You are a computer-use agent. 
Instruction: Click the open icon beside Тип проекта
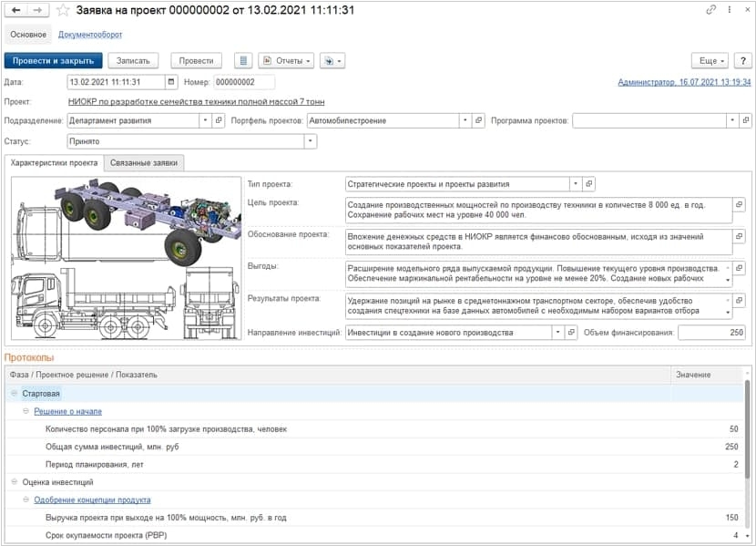pyautogui.click(x=588, y=183)
